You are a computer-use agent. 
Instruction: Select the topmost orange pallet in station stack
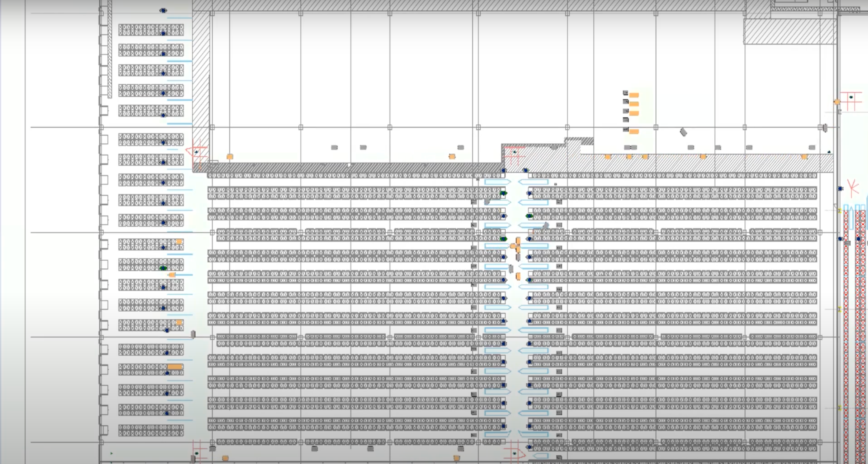click(x=634, y=95)
